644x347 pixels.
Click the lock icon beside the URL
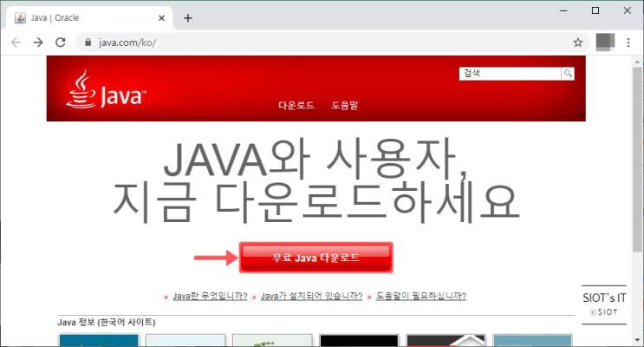(x=88, y=43)
